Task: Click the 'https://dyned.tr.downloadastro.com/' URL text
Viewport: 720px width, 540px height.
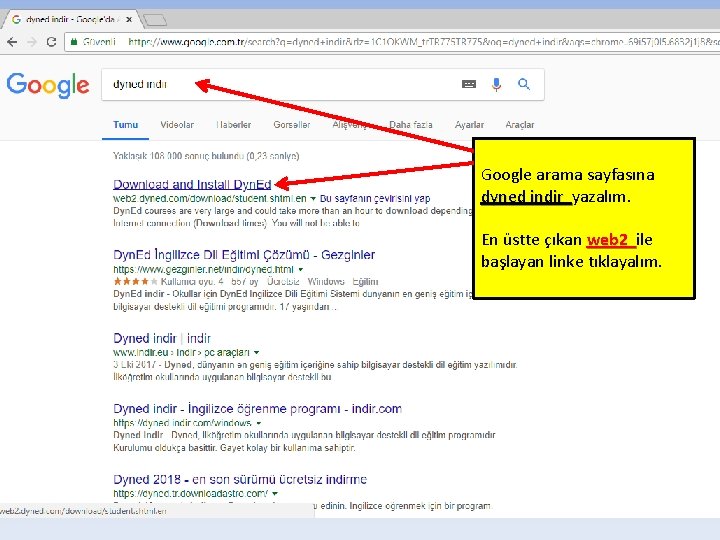Action: (190, 494)
